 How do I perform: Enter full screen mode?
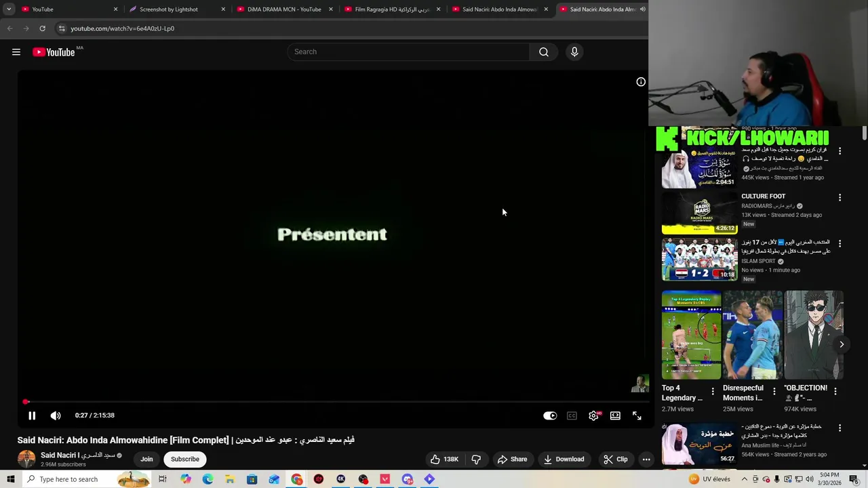(x=637, y=415)
